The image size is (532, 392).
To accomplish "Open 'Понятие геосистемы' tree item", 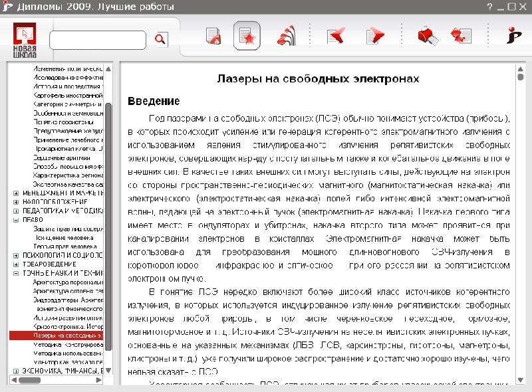I will [63, 122].
